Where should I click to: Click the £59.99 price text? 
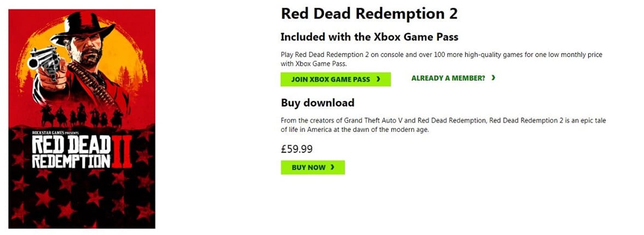click(x=297, y=149)
